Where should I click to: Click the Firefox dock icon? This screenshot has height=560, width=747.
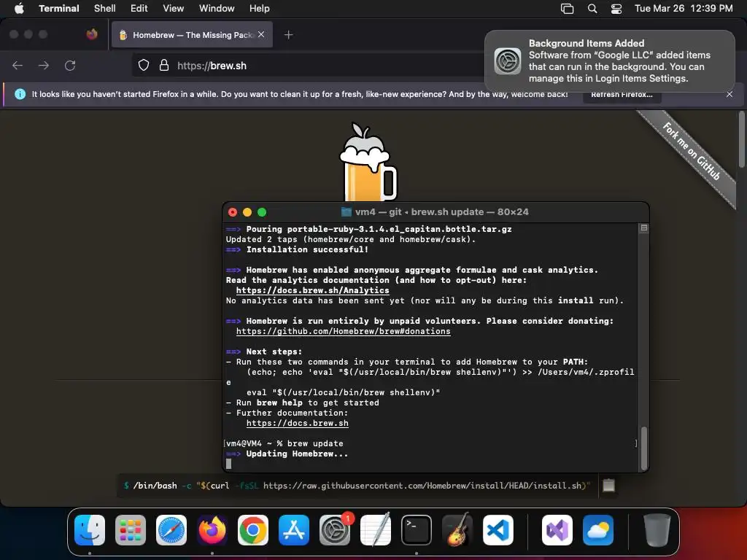click(x=212, y=530)
